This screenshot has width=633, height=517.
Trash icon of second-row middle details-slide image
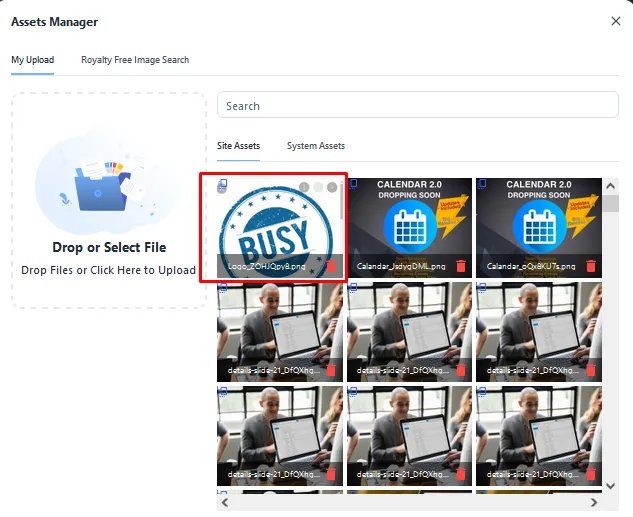[461, 370]
